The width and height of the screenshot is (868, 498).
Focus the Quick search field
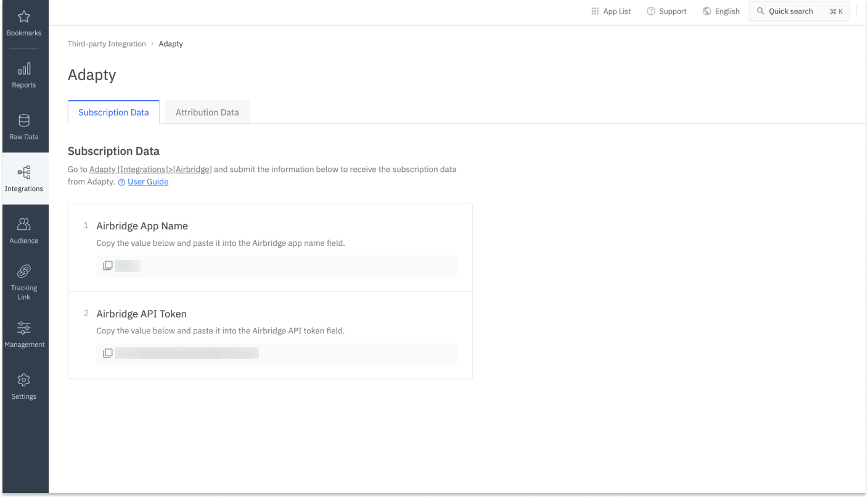tap(800, 11)
